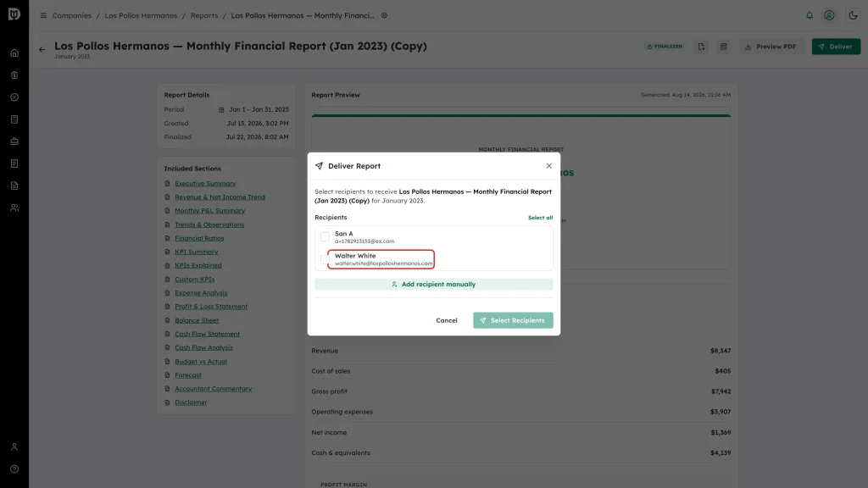Open the sidebar briefcase icon
This screenshot has width=868, height=488.
pos(14,141)
